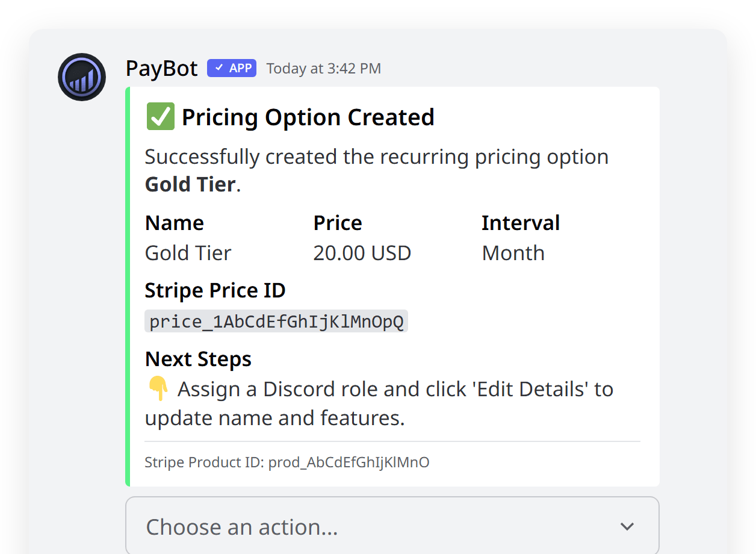Click the 20.00 USD price value
The image size is (756, 554).
tap(362, 253)
